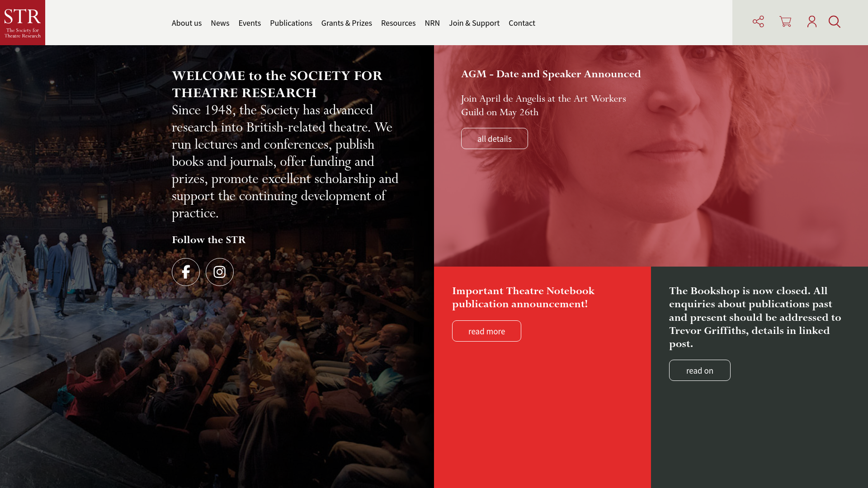Open the Events menu item

250,23
